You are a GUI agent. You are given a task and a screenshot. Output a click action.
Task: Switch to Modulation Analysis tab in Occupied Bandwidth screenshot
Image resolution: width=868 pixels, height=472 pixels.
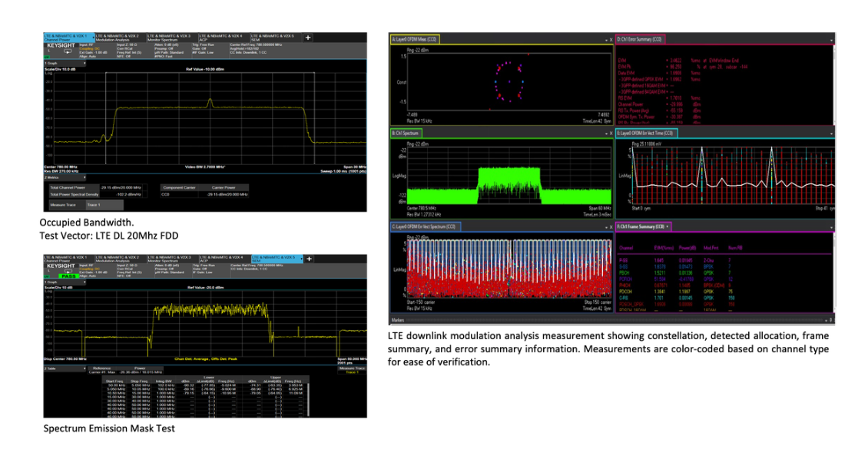[x=120, y=38]
